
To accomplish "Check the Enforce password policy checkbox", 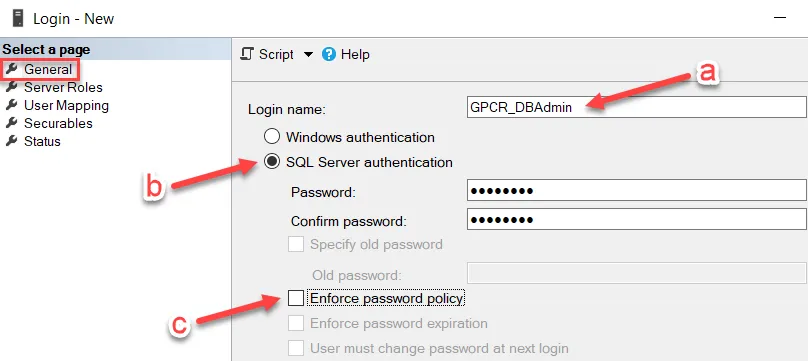I will pyautogui.click(x=296, y=298).
